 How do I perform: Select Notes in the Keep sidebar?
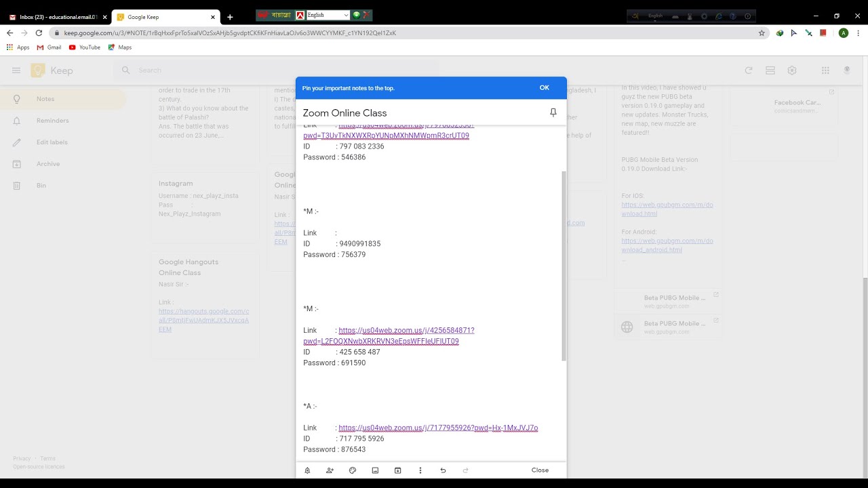pos(62,99)
